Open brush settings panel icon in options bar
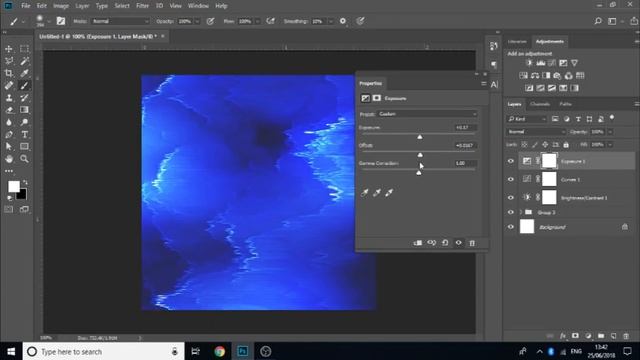 pos(60,21)
